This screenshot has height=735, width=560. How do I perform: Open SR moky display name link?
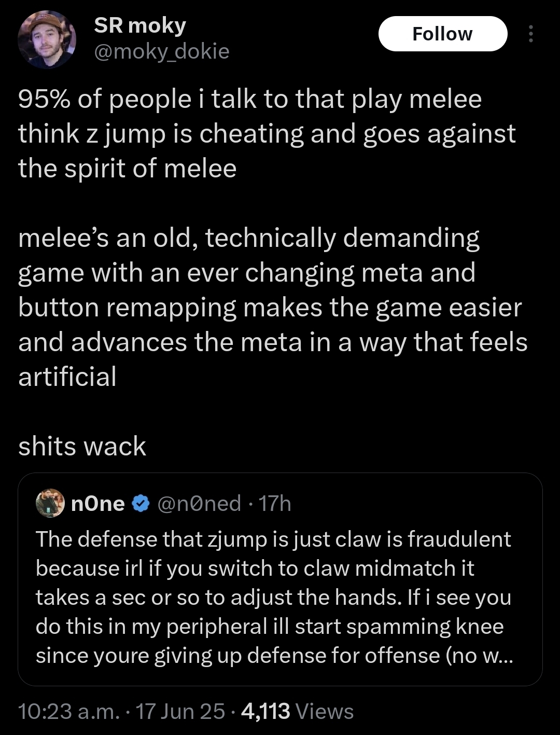(x=140, y=25)
